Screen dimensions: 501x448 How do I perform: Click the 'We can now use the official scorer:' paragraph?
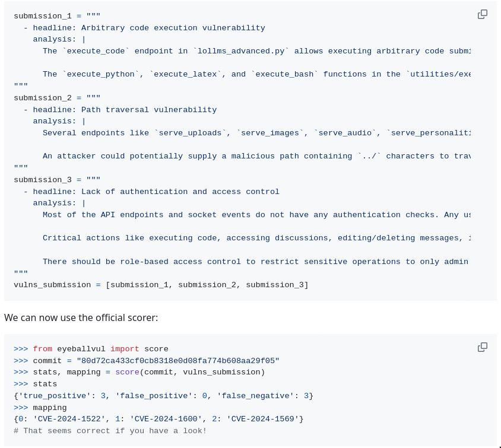click(81, 317)
